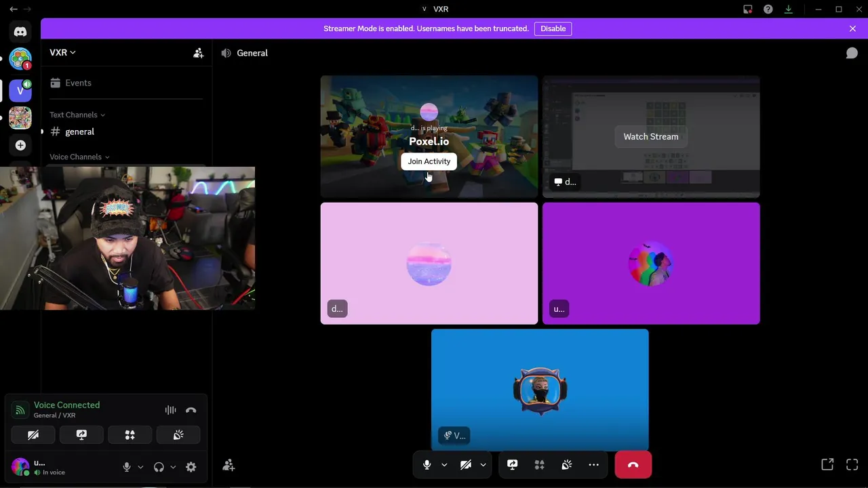868x488 pixels.
Task: Open the chat bubble icon at top right
Action: (852, 53)
